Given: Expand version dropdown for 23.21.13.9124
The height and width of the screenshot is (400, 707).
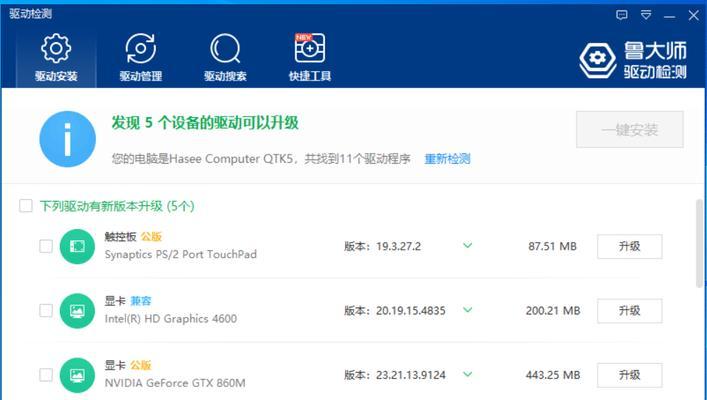Looking at the screenshot, I should 468,375.
